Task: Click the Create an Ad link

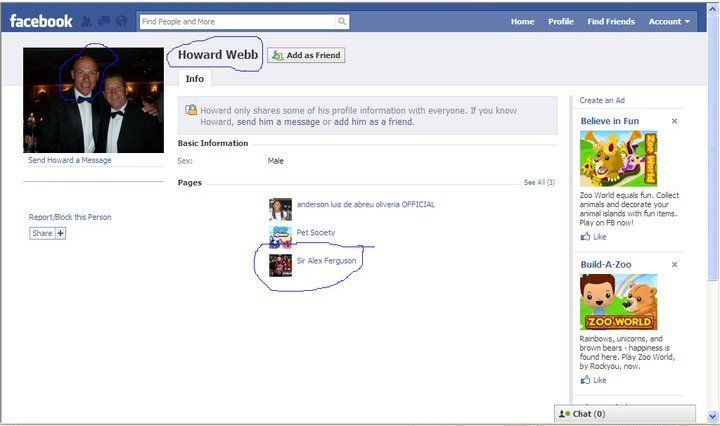Action: [602, 100]
